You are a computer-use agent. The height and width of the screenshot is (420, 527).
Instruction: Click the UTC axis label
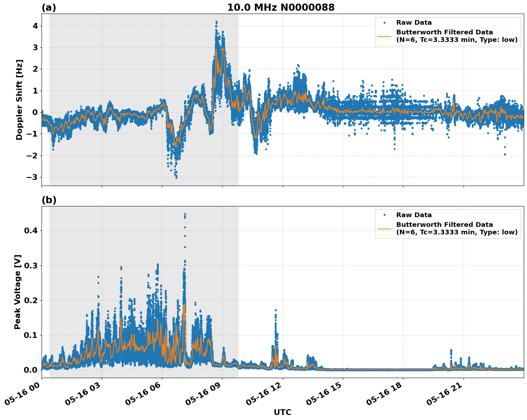282,412
